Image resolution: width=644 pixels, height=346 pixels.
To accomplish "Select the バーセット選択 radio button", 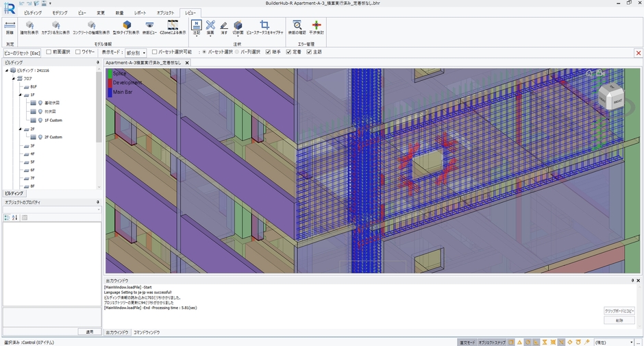I will (x=205, y=52).
